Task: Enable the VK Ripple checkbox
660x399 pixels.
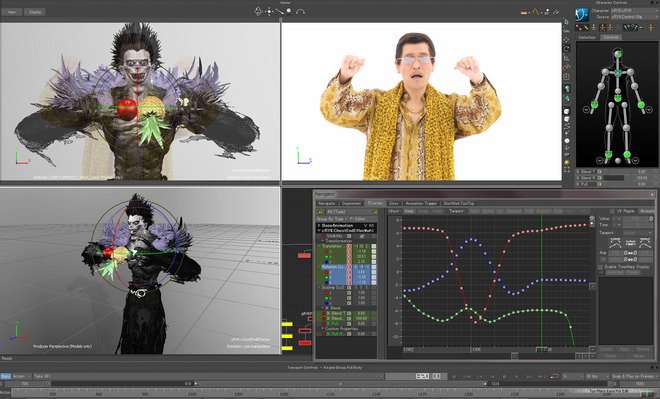Action: pyautogui.click(x=612, y=211)
